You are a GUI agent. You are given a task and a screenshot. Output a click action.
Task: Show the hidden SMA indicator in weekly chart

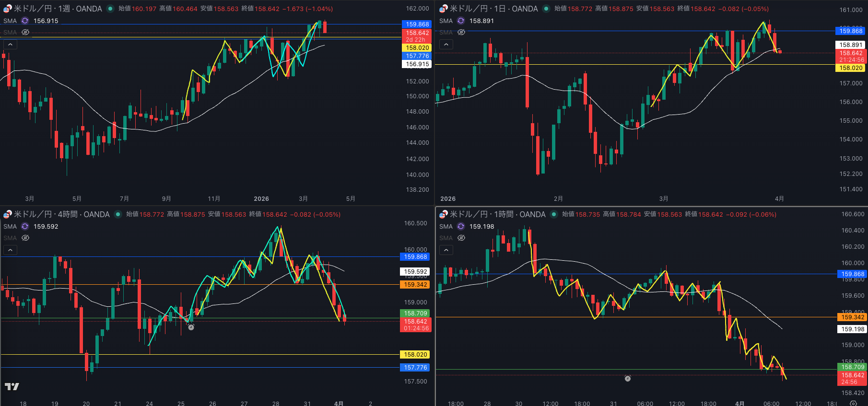25,32
